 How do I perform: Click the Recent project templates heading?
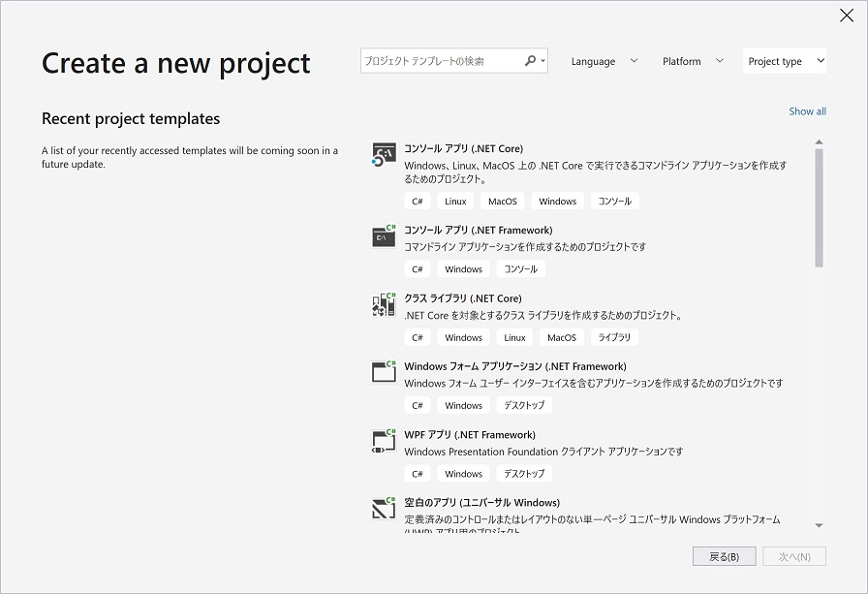131,118
